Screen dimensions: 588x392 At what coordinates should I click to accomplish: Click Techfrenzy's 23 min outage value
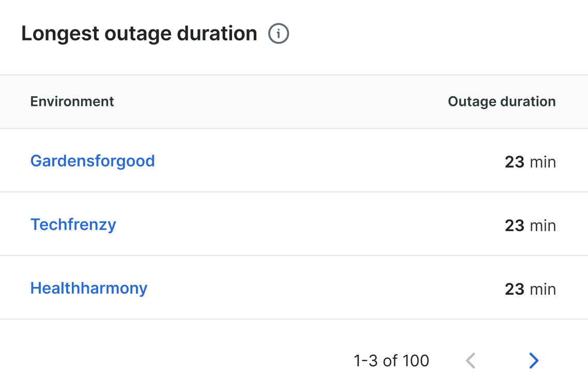(x=530, y=225)
